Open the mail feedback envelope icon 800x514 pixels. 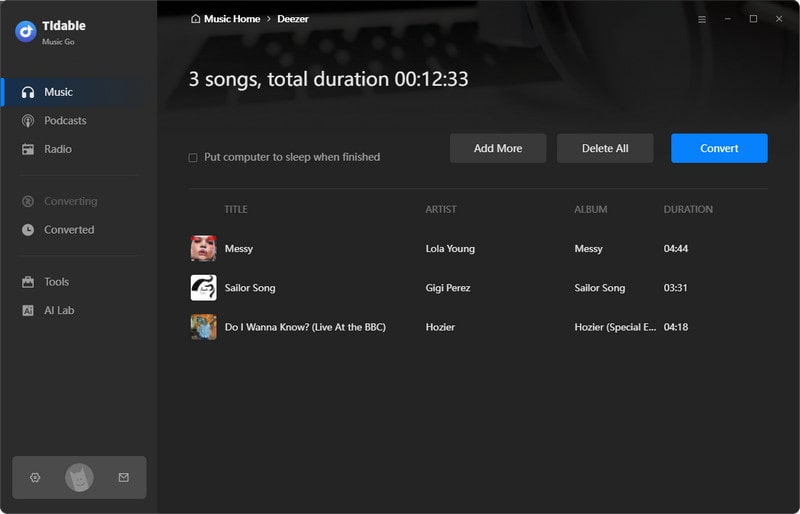click(123, 478)
